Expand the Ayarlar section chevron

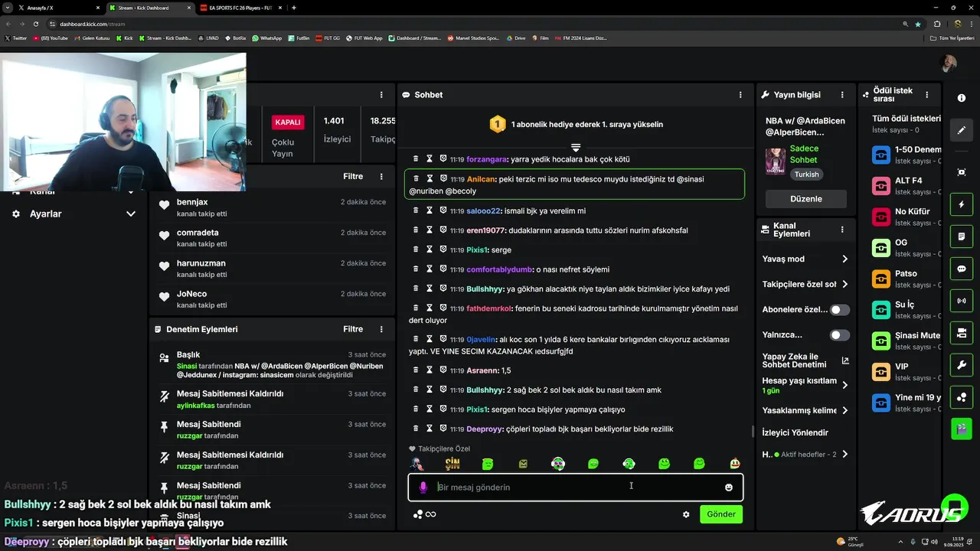tap(130, 214)
